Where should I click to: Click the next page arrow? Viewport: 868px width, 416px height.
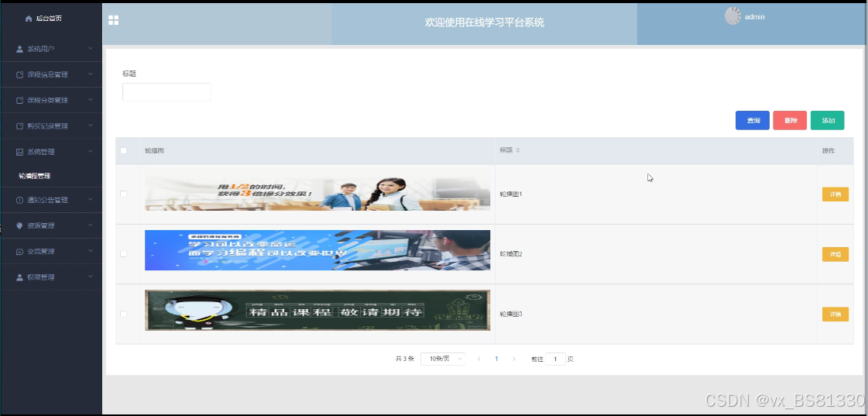coord(513,359)
